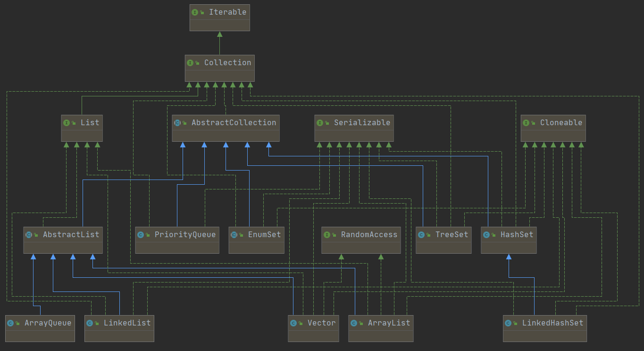Click the LinkedHashSet class icon
Viewport: 644px width, 351px height.
click(x=508, y=323)
